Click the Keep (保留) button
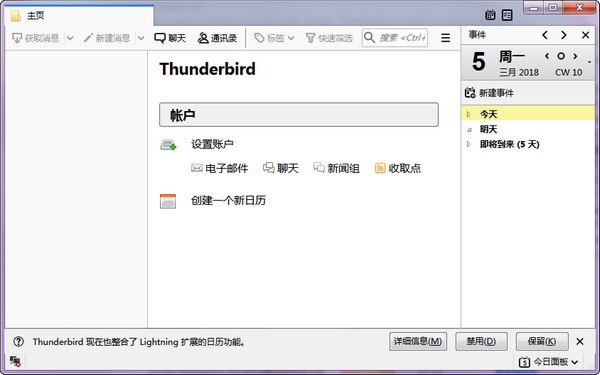This screenshot has width=600, height=375. point(542,341)
